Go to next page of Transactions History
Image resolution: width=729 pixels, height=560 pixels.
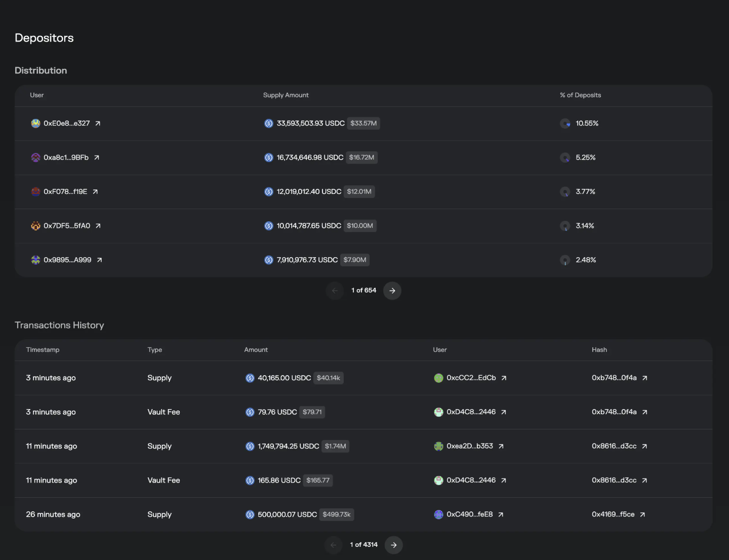point(394,545)
